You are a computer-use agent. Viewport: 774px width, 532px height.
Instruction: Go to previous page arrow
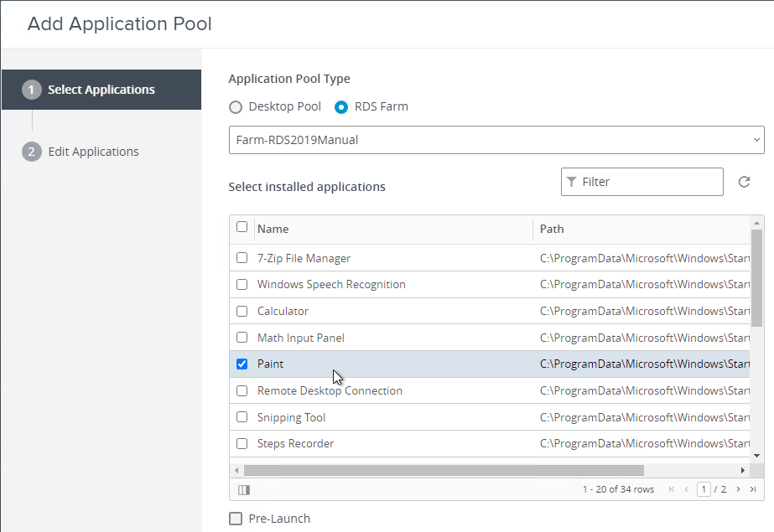pos(687,489)
